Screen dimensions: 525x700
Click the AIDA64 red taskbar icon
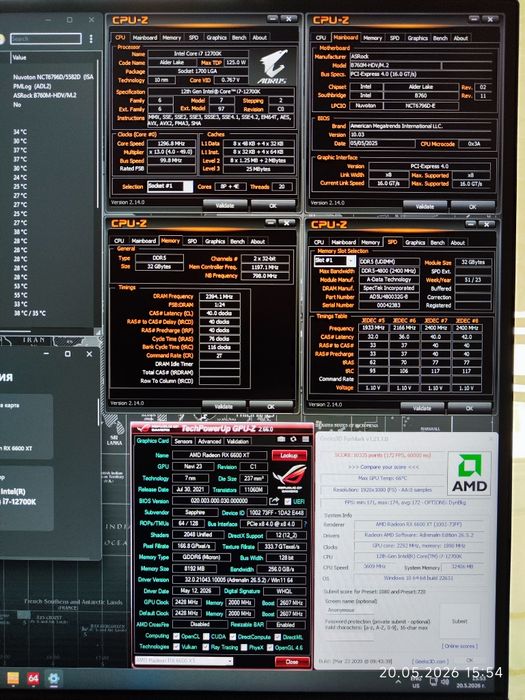33,679
